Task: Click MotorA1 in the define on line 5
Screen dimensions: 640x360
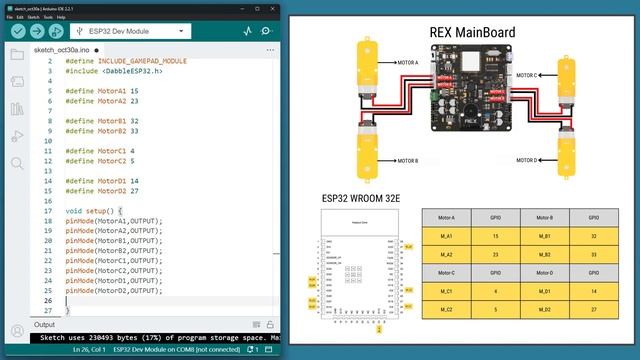Action: [x=112, y=91]
